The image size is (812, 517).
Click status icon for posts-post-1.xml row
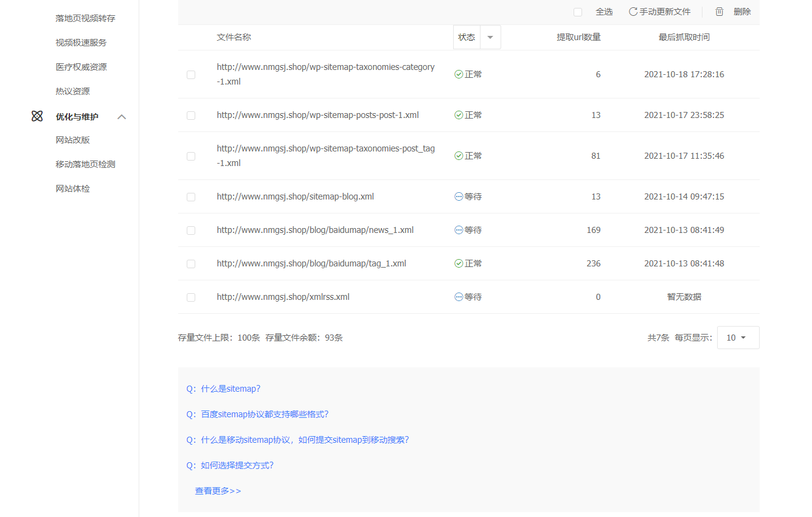pos(459,115)
